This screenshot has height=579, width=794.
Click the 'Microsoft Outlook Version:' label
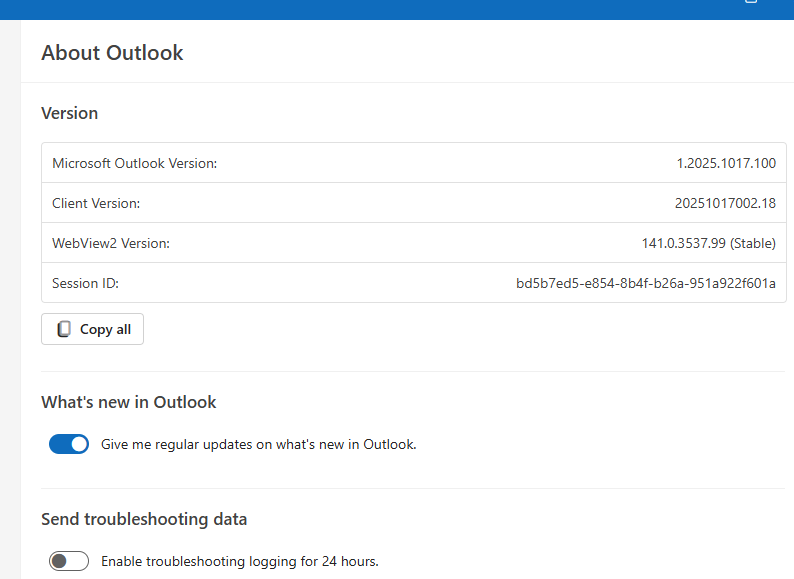click(135, 163)
